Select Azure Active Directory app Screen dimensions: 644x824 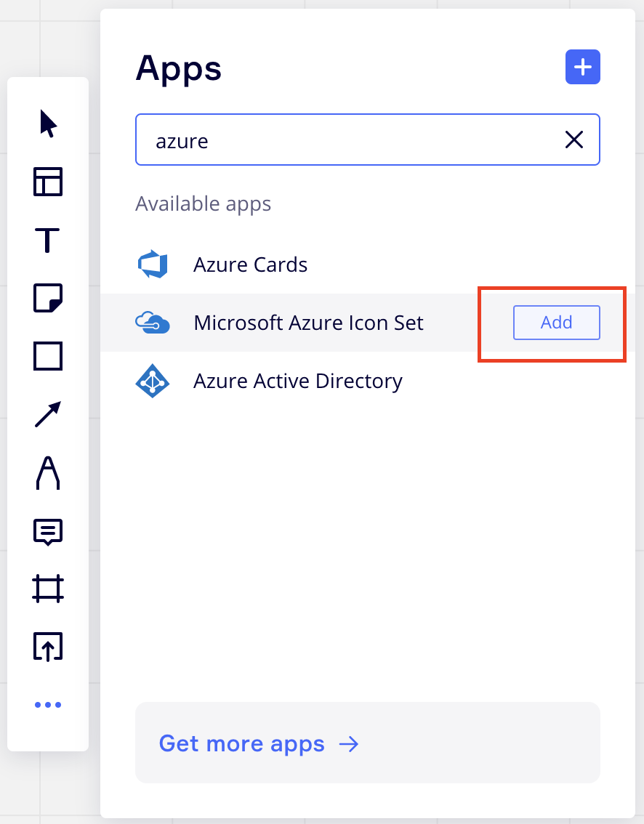(297, 381)
